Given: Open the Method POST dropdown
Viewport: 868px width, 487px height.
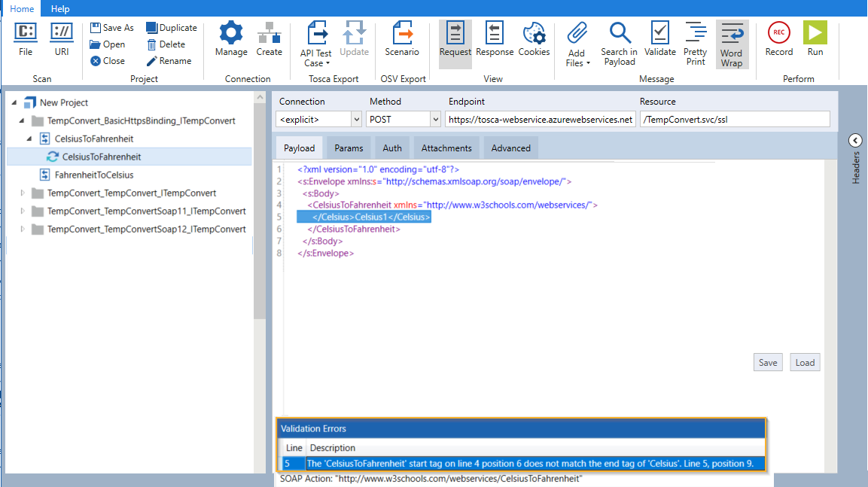Looking at the screenshot, I should click(435, 119).
